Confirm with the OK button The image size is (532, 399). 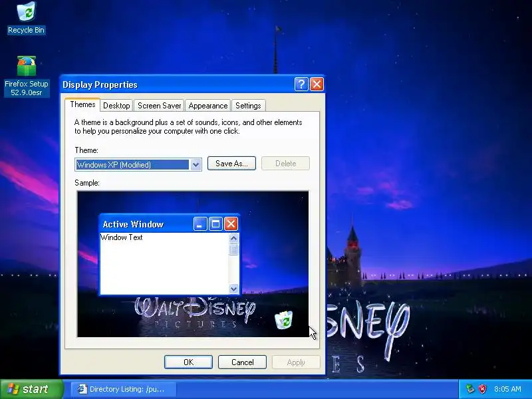[x=188, y=362]
